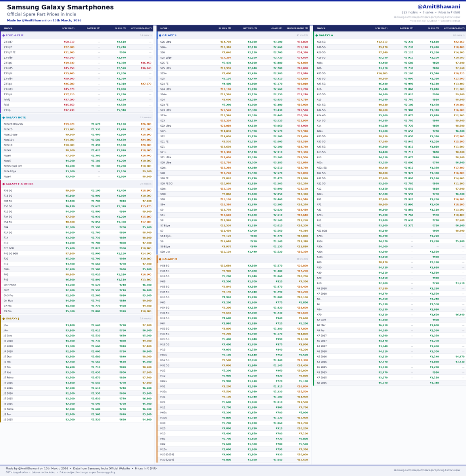Click S25 Ultra motherboard price ₹46,060

coord(303,68)
